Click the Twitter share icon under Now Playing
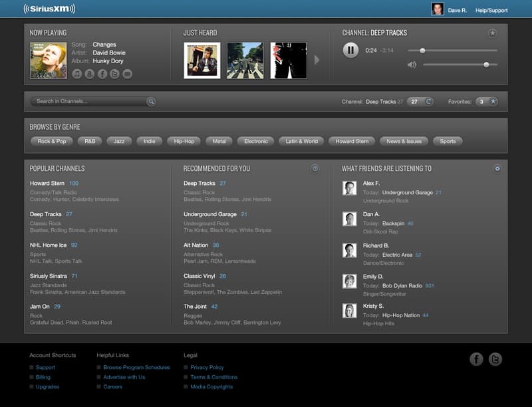The height and width of the screenshot is (407, 532). coord(115,74)
